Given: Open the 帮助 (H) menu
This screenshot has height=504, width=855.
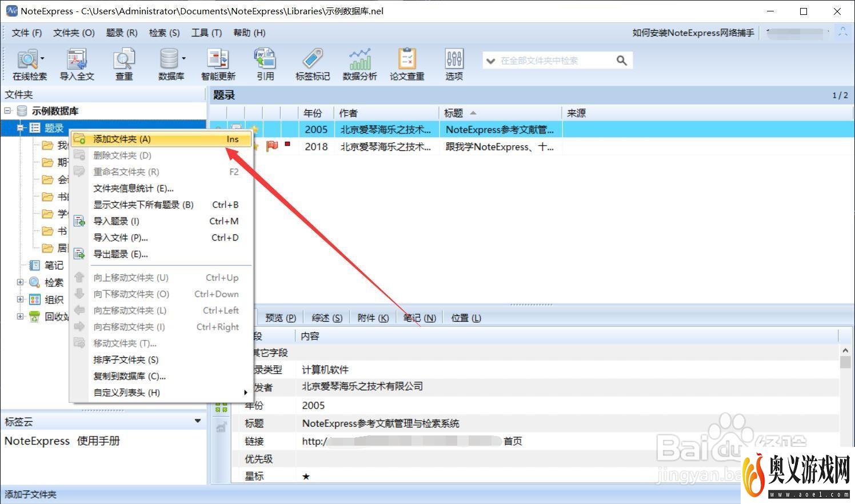Looking at the screenshot, I should click(249, 33).
